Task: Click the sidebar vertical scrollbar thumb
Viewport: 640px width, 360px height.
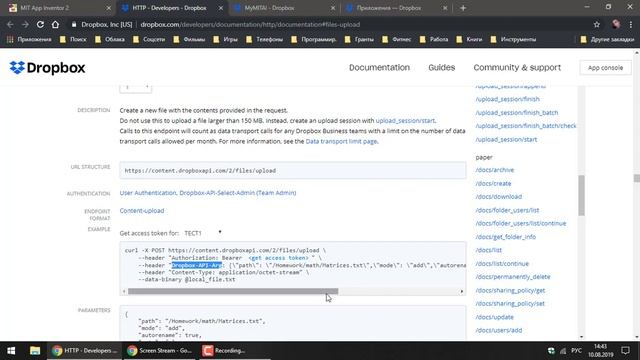Action: [x=581, y=195]
